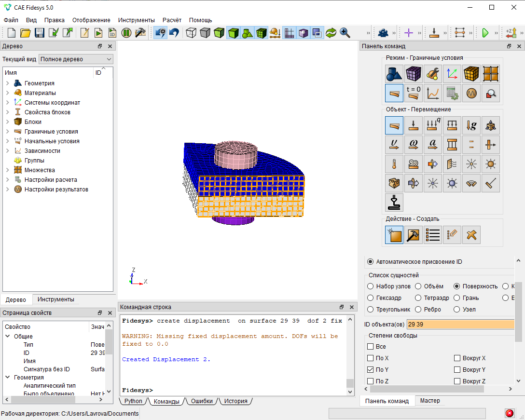
Task: Uncheck the По Y checkbox
Action: [370, 370]
